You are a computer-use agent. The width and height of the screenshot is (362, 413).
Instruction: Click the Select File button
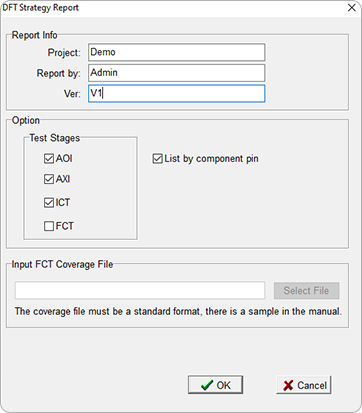point(307,291)
